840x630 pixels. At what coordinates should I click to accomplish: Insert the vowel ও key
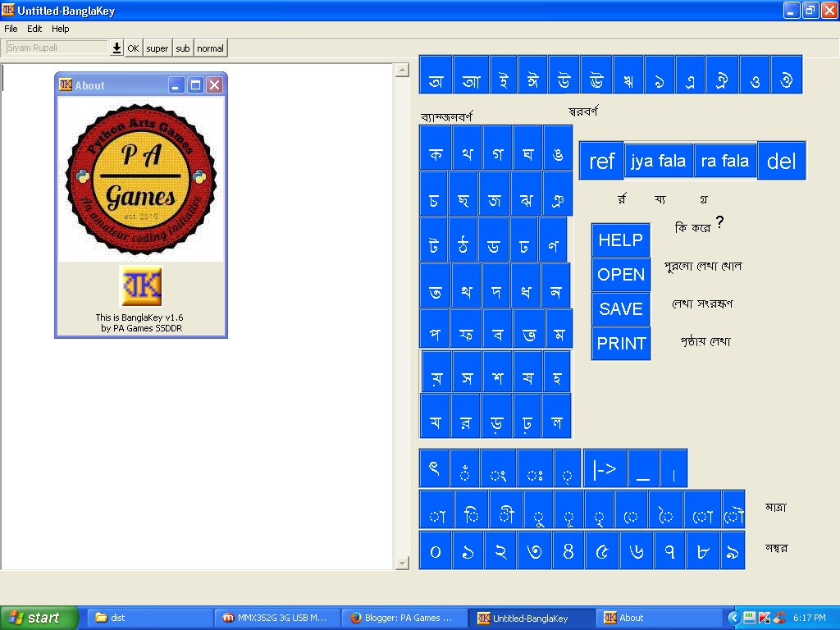(755, 75)
